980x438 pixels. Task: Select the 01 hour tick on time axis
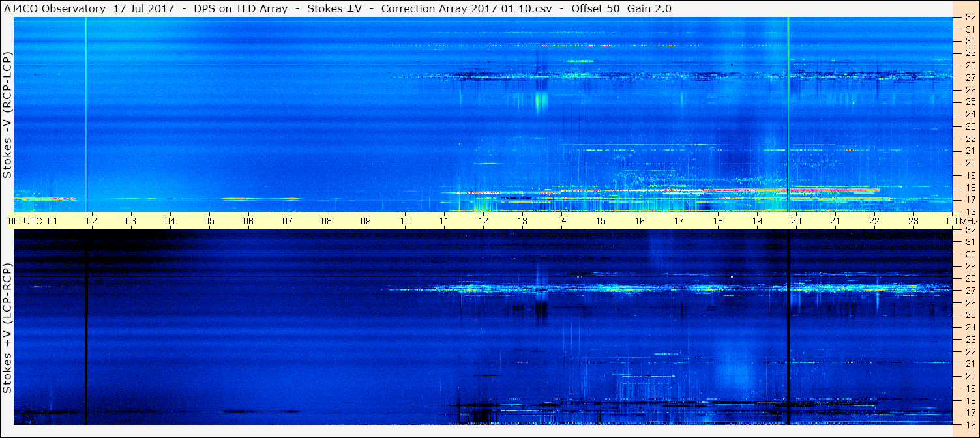pos(53,221)
